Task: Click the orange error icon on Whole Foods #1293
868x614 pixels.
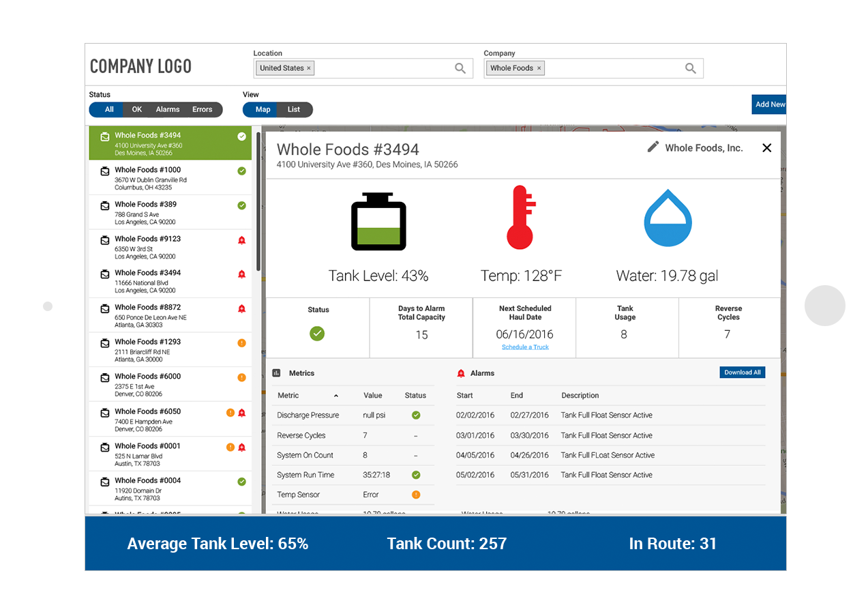Action: tap(241, 343)
